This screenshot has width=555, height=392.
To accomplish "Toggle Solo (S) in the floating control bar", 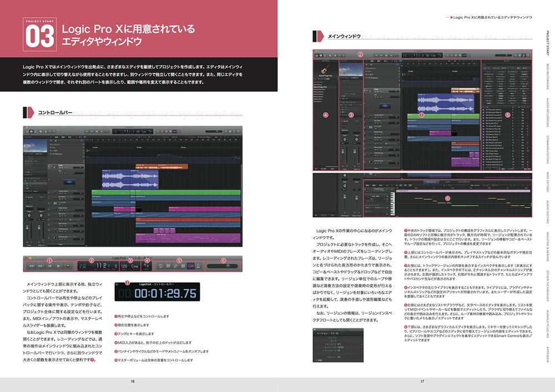I will pyautogui.click(x=183, y=266).
